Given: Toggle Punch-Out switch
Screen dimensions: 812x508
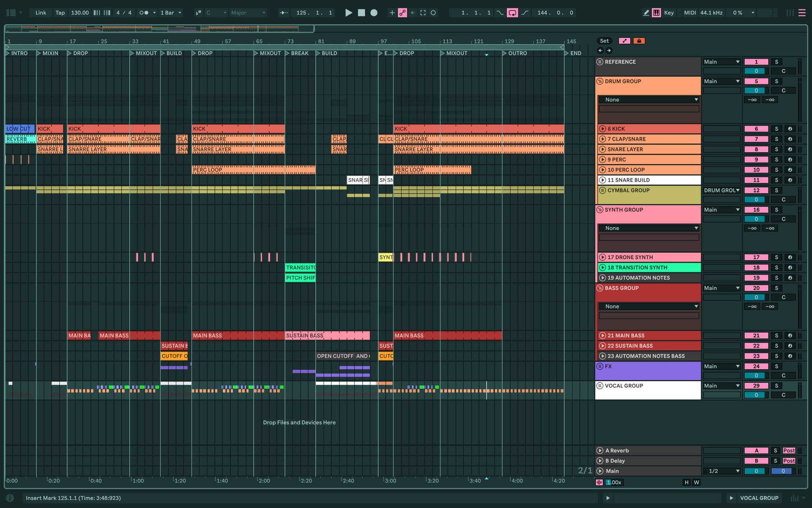Looking at the screenshot, I should [525, 13].
